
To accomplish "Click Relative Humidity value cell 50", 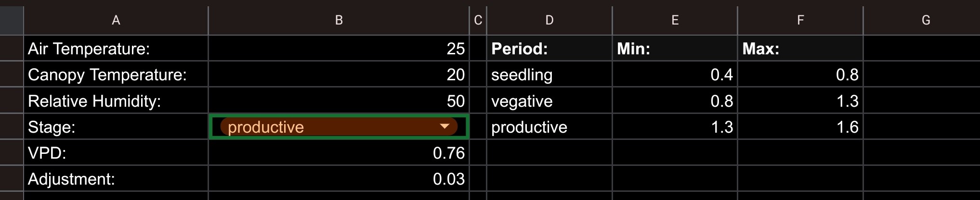I will tap(339, 101).
